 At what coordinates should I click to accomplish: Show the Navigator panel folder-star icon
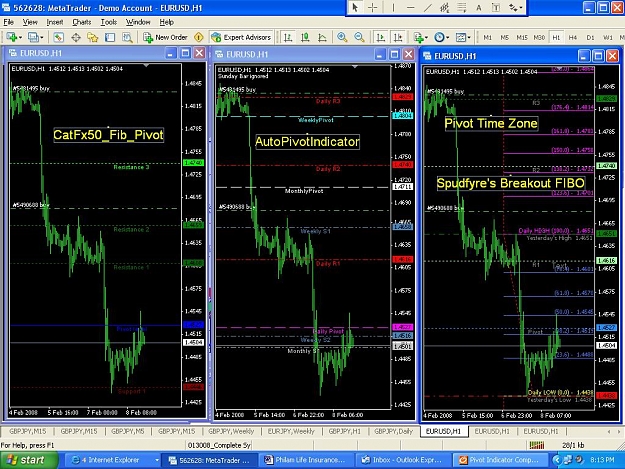point(93,37)
